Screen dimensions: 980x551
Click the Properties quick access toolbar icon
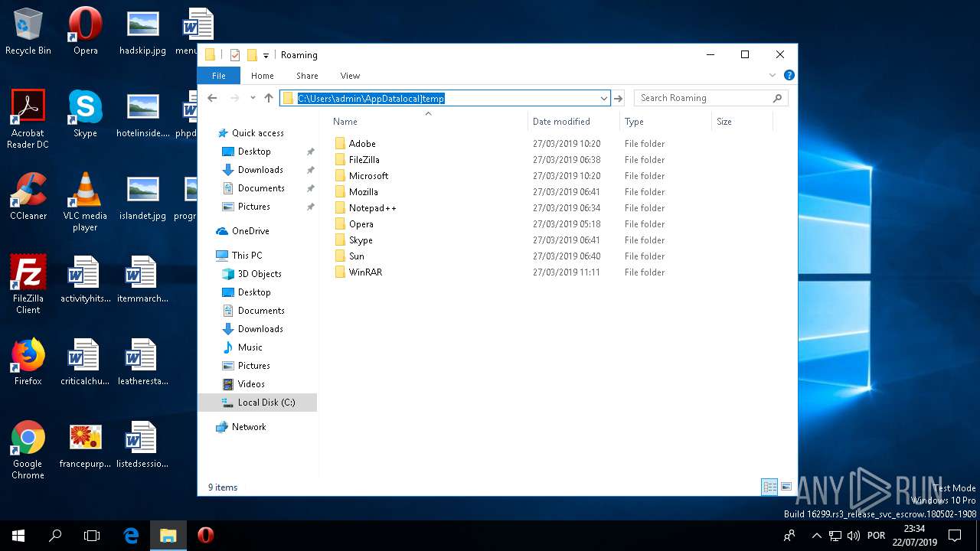pos(235,55)
